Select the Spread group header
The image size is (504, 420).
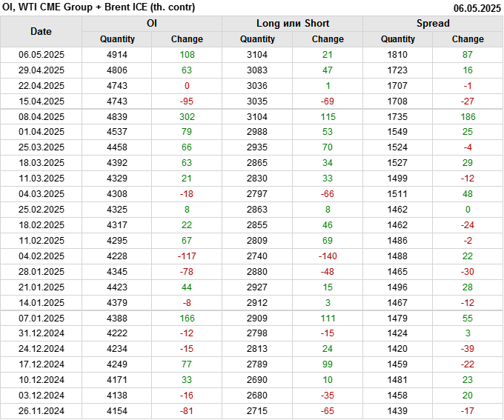[x=433, y=24]
